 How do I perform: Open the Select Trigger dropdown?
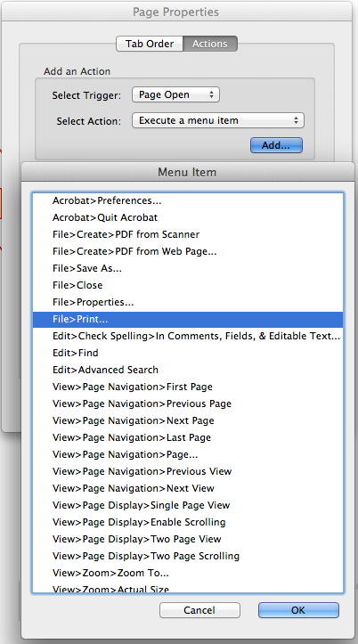tap(175, 95)
